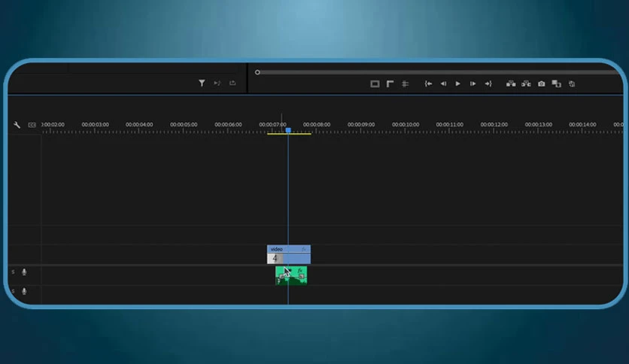629x364 pixels.
Task: Click ruler timecode 00:00:03:00
Action: tap(95, 125)
